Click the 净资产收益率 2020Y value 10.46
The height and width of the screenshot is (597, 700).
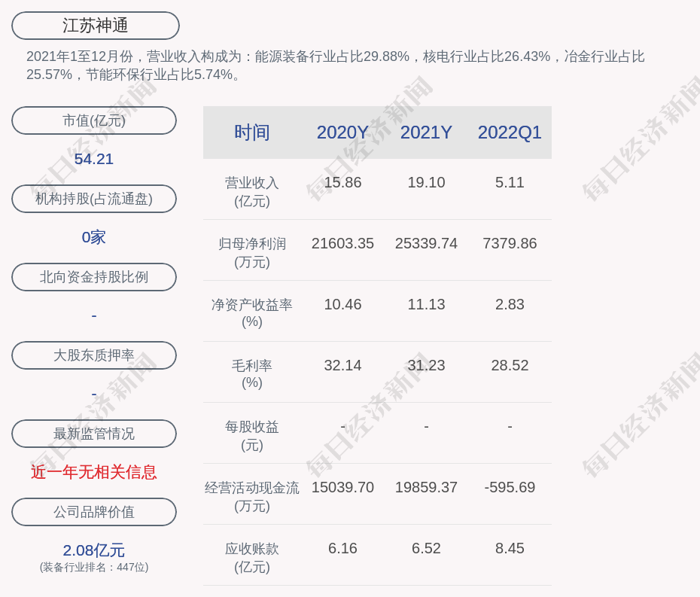(x=342, y=305)
